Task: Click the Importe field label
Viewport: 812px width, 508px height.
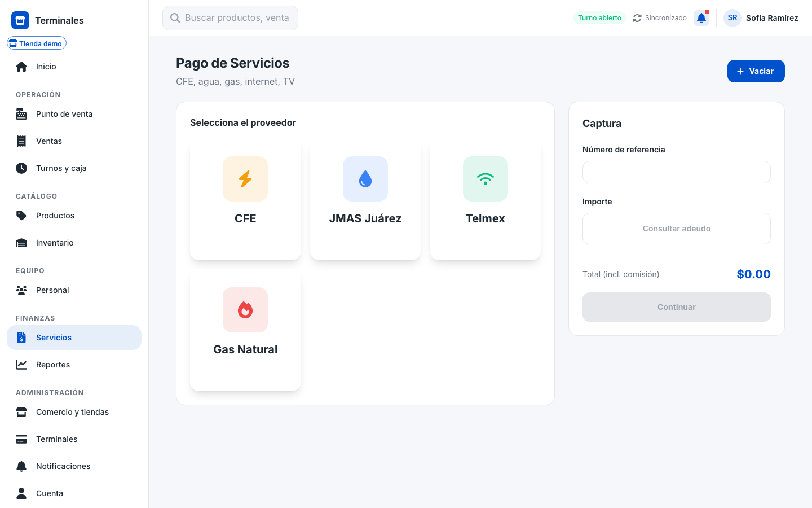Action: [x=597, y=202]
